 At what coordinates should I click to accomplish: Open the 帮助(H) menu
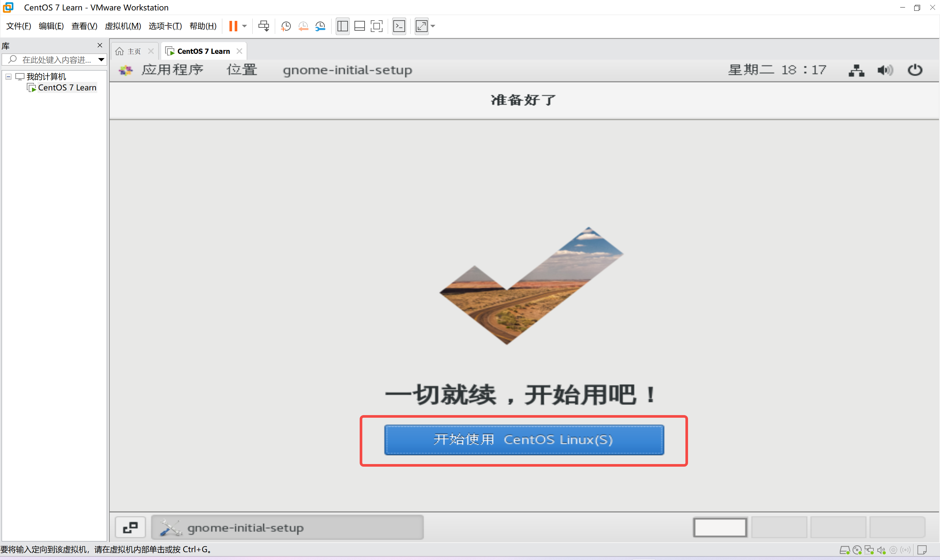(203, 26)
